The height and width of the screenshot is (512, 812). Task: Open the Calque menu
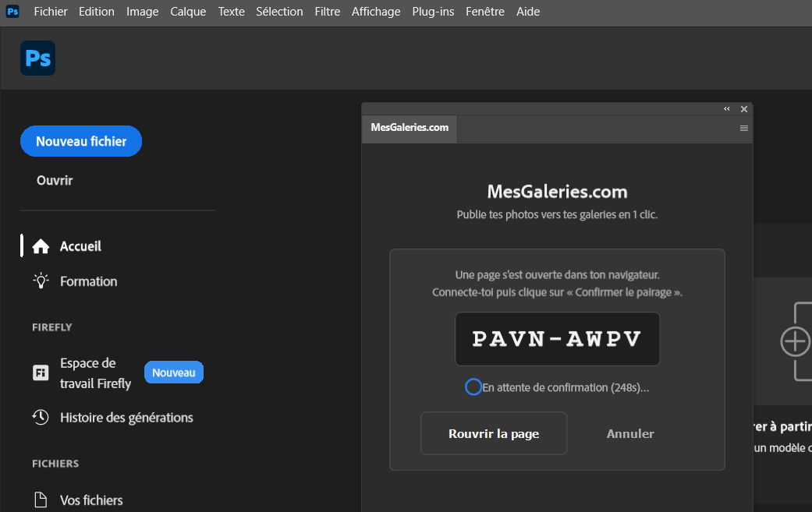pos(188,12)
